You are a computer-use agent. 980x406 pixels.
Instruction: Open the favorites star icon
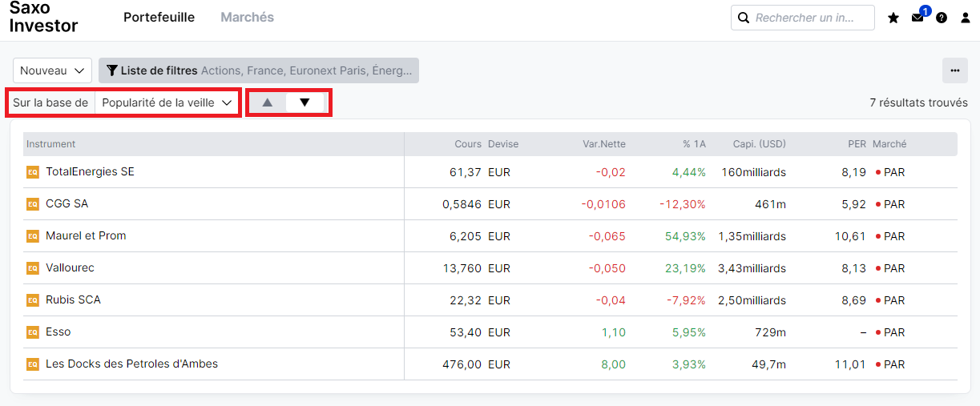(893, 18)
